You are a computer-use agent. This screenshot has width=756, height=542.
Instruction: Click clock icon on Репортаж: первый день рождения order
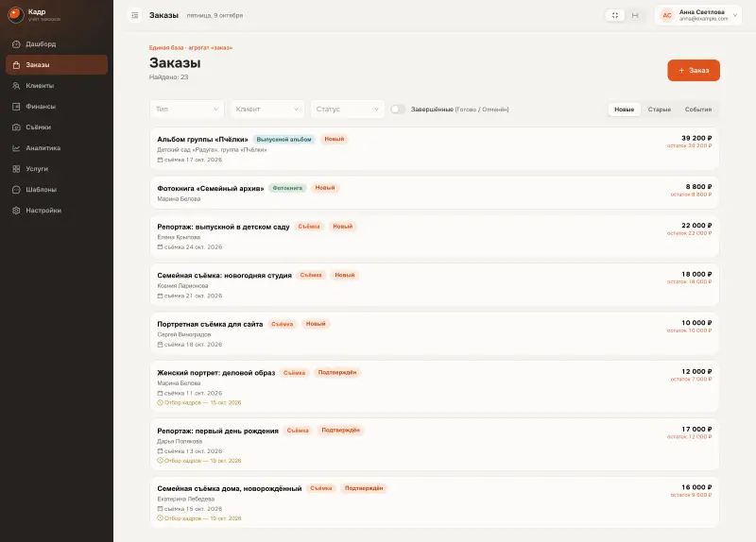[160, 461]
